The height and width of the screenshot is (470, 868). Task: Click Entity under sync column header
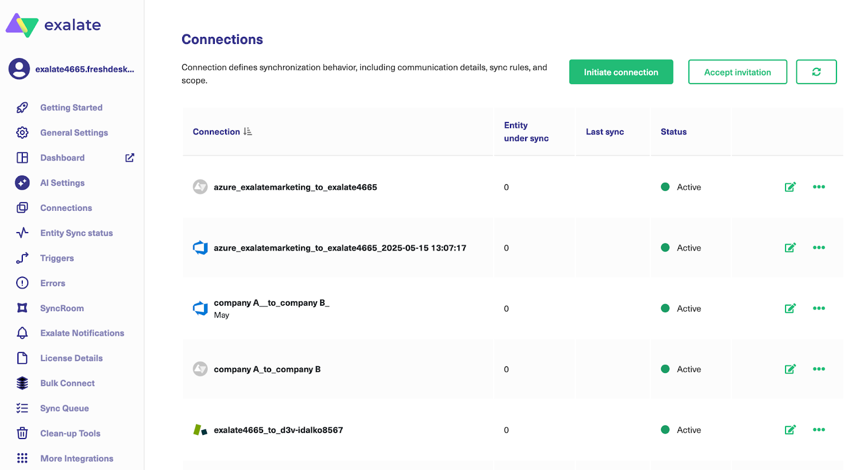526,132
